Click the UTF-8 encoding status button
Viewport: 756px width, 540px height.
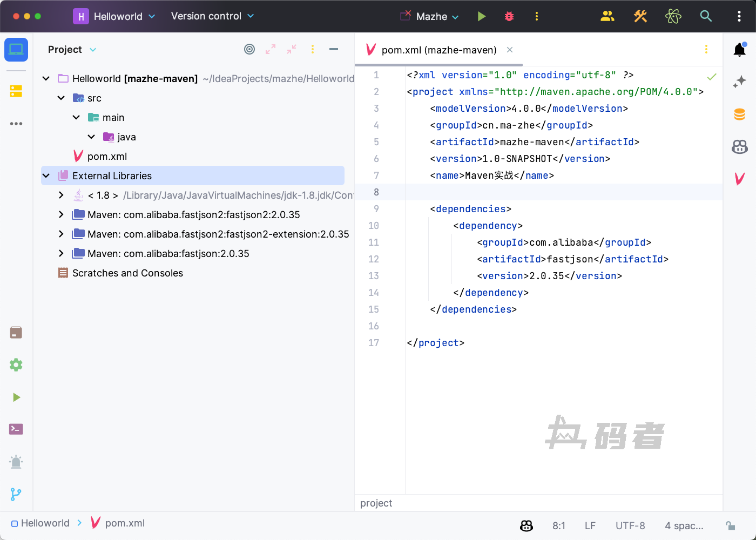(630, 525)
